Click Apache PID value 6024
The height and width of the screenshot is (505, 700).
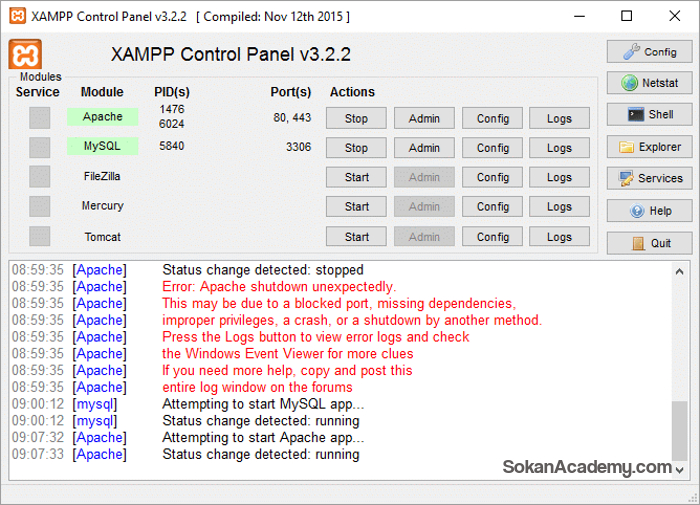coord(172,124)
